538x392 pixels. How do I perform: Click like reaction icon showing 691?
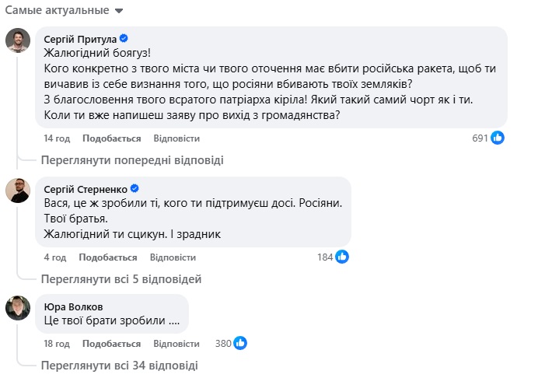pyautogui.click(x=498, y=138)
